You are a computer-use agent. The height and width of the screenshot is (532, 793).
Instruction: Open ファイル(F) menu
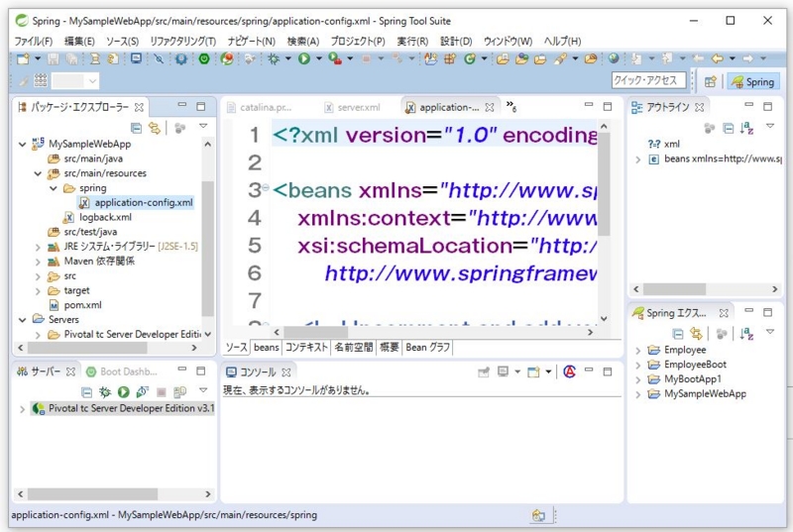point(34,41)
